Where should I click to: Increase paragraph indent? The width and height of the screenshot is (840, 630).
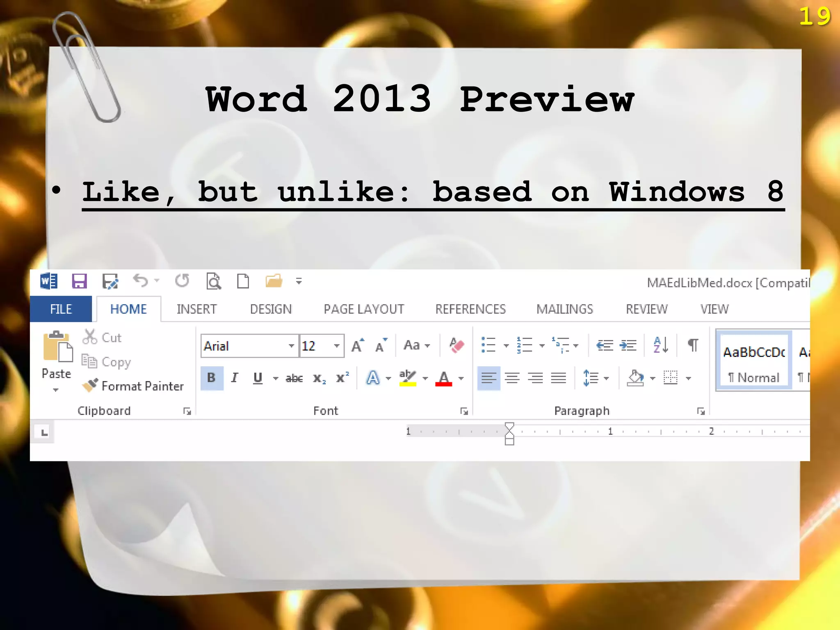tap(628, 345)
